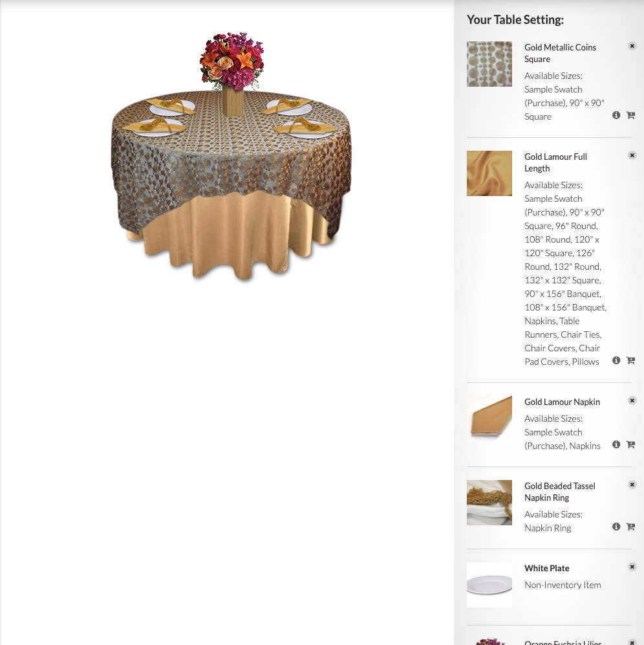
Task: Open info for Gold Metallic Coins Square
Action: point(616,115)
